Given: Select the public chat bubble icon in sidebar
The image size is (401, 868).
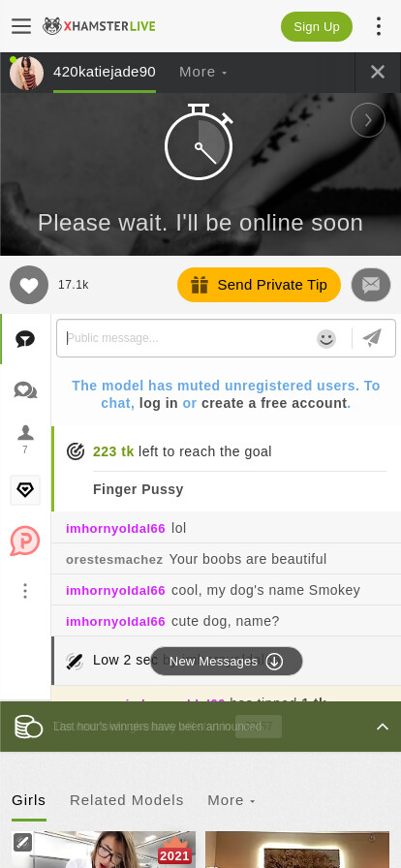Looking at the screenshot, I should (25, 339).
